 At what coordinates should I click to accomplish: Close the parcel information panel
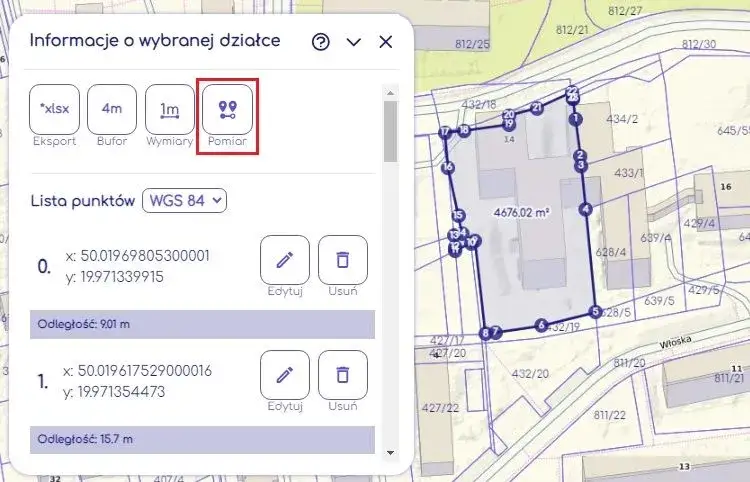[x=385, y=42]
